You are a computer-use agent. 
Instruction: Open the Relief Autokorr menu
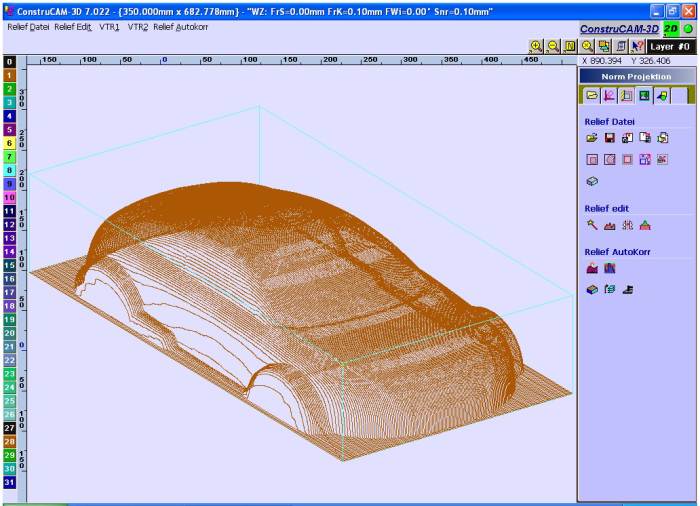pyautogui.click(x=181, y=27)
